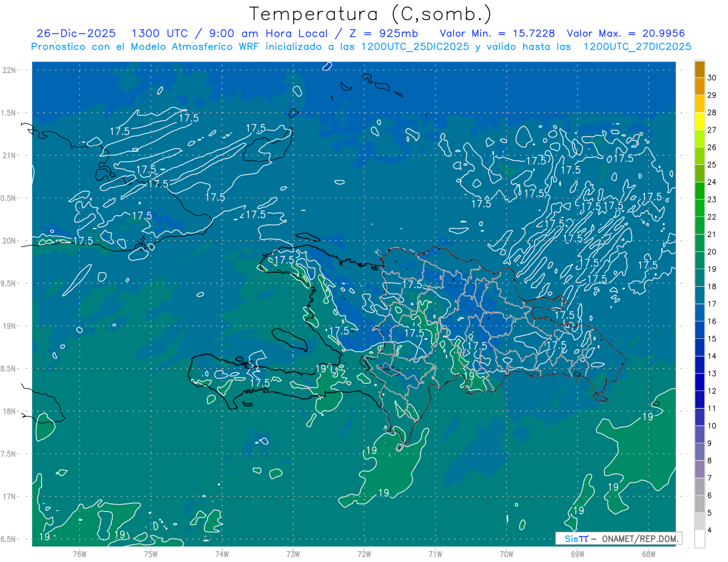The image size is (728, 562).
Task: Click the "9" value on the color scale
Action: tap(710, 443)
